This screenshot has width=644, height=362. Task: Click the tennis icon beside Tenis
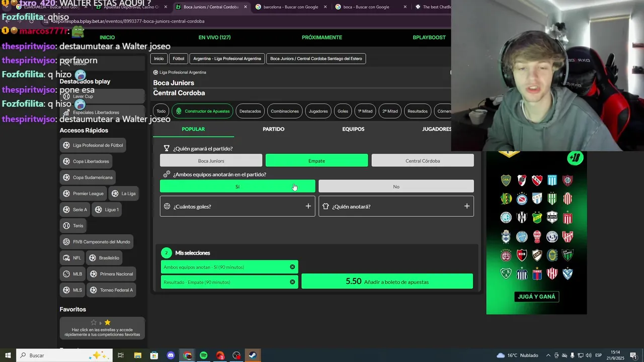click(66, 226)
